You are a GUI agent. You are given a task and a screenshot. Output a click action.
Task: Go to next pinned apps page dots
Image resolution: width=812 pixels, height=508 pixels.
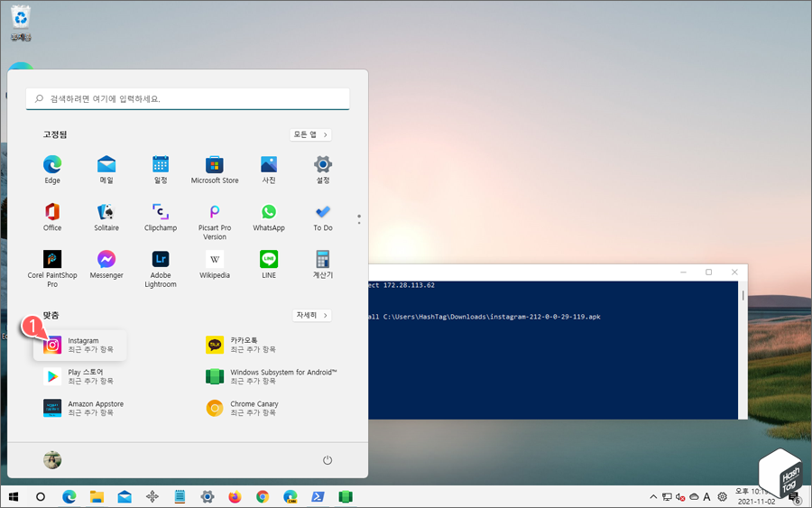pyautogui.click(x=359, y=219)
